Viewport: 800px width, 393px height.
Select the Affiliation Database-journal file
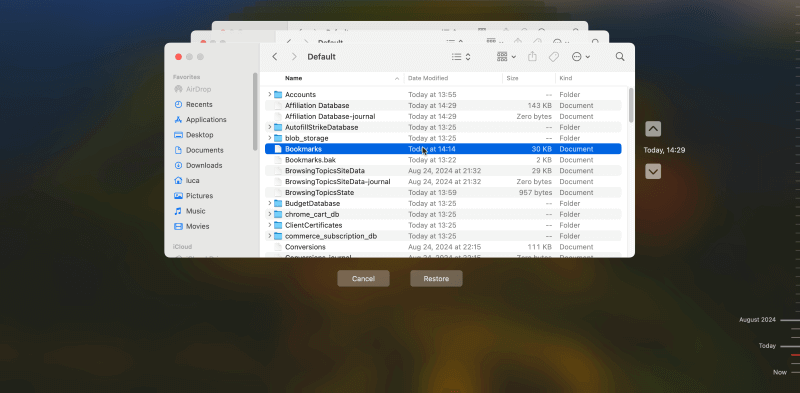click(x=443, y=116)
